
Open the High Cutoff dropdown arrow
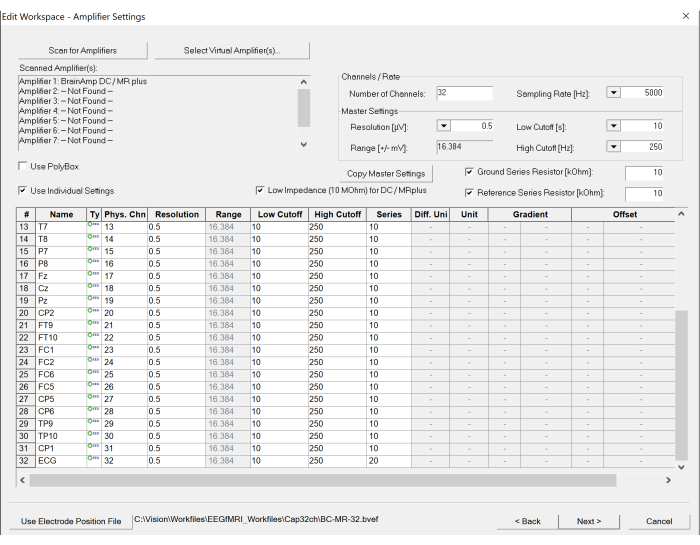point(613,146)
